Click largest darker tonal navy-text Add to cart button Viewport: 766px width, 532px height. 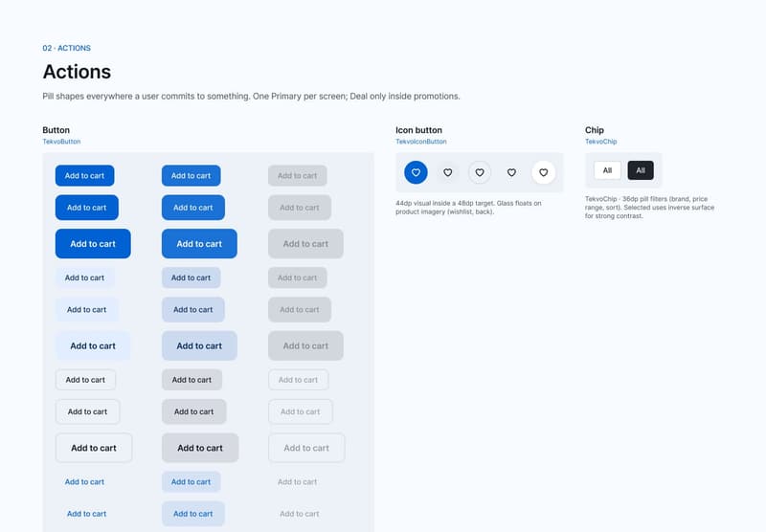199,345
